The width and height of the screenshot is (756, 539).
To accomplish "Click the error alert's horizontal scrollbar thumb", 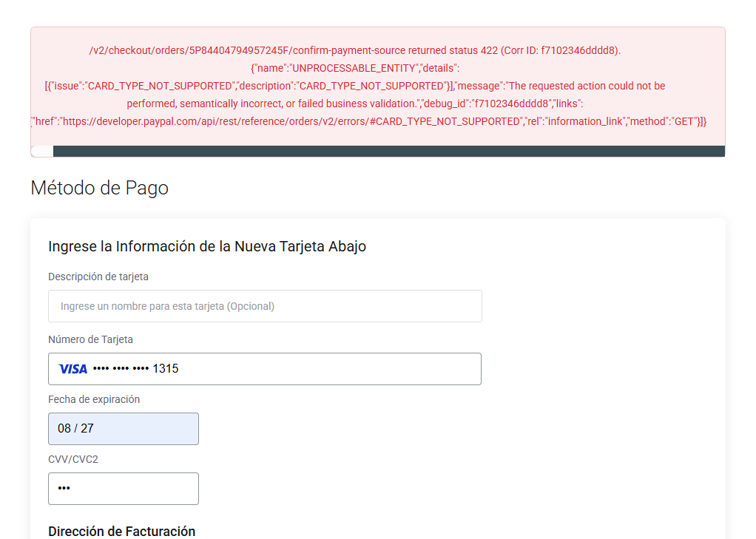I will tap(42, 152).
